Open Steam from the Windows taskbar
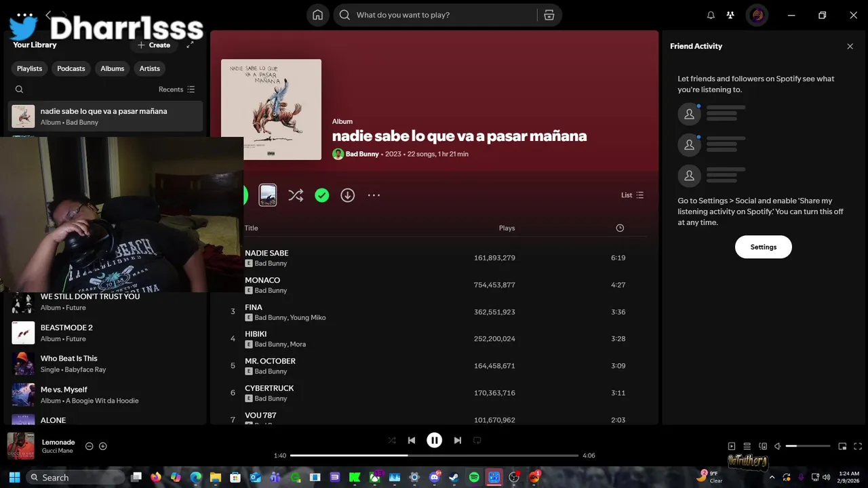Image resolution: width=868 pixels, height=488 pixels. [x=454, y=477]
